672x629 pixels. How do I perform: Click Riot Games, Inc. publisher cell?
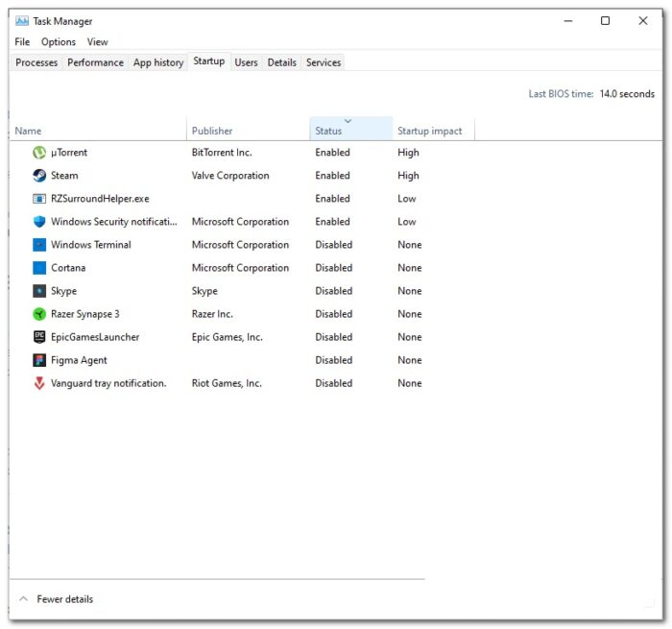click(x=227, y=383)
